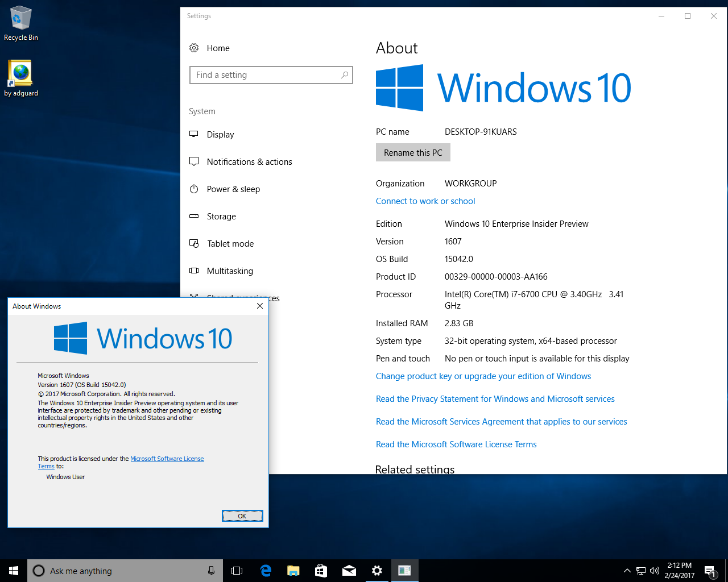Select the Notifications & actions icon
728x582 pixels.
pos(194,161)
